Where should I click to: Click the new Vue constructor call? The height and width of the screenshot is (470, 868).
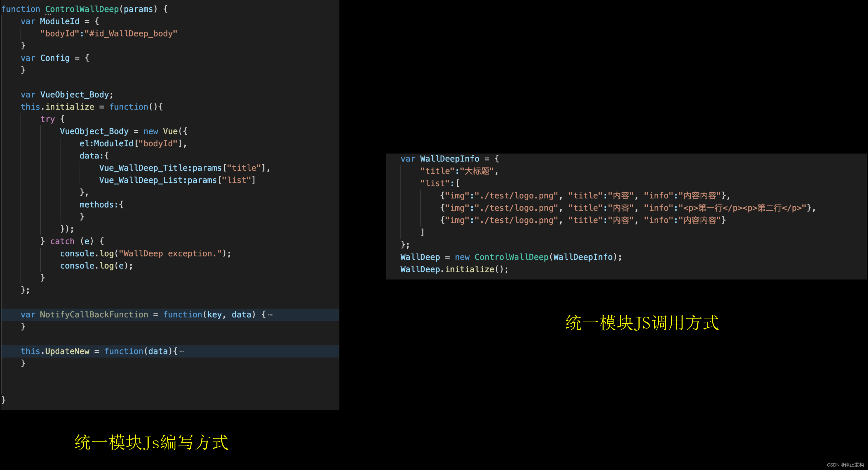coord(165,131)
